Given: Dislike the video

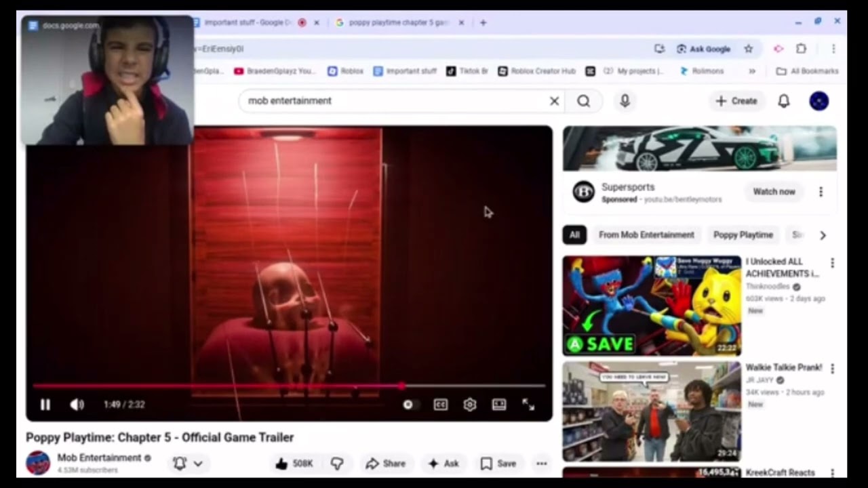Looking at the screenshot, I should 337,464.
